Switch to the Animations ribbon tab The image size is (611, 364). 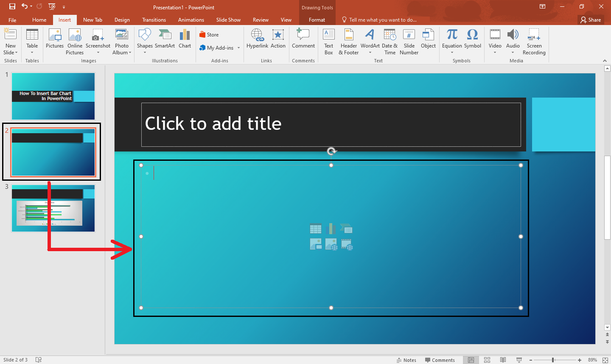[191, 20]
